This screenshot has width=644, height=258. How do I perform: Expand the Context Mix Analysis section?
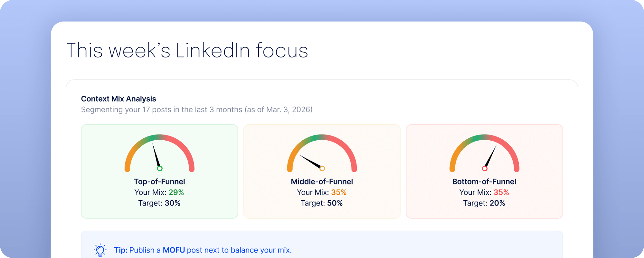point(118,99)
